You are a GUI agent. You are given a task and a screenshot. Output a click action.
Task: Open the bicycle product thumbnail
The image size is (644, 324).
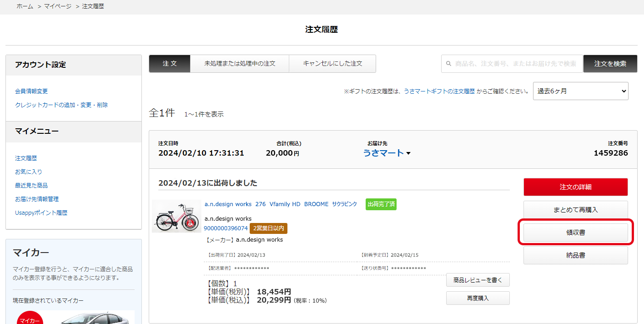coord(176,216)
